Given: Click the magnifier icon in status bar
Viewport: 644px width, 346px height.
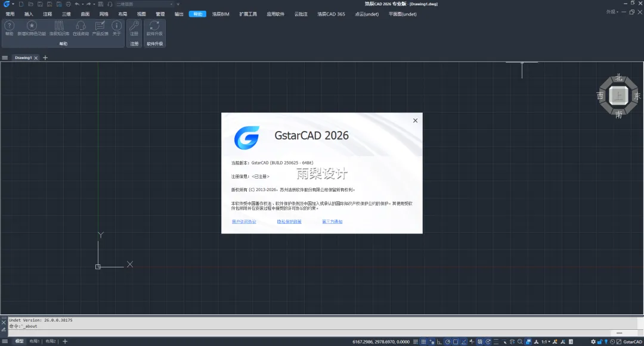Looking at the screenshot, I should 521,341.
